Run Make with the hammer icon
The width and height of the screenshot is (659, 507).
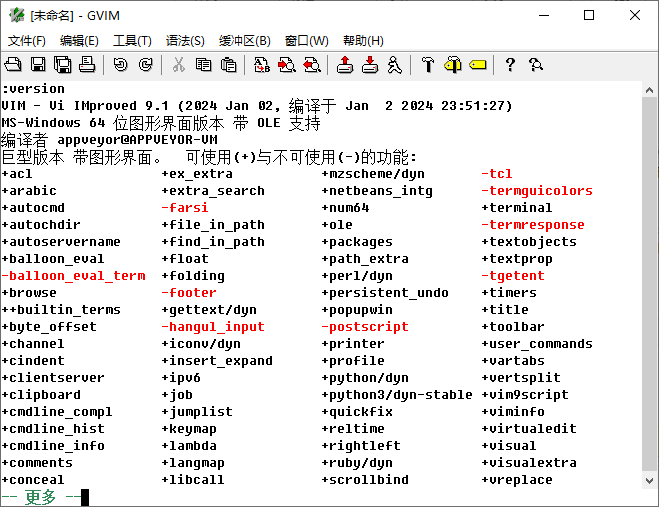pyautogui.click(x=427, y=65)
